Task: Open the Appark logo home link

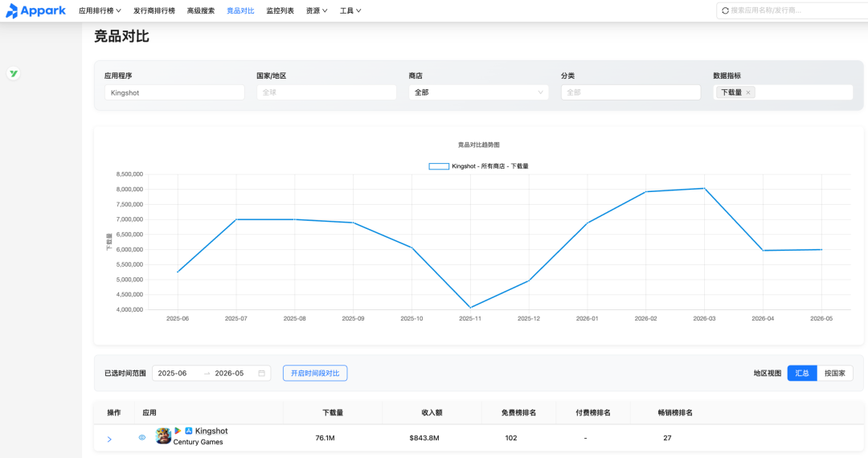Action: (x=35, y=10)
